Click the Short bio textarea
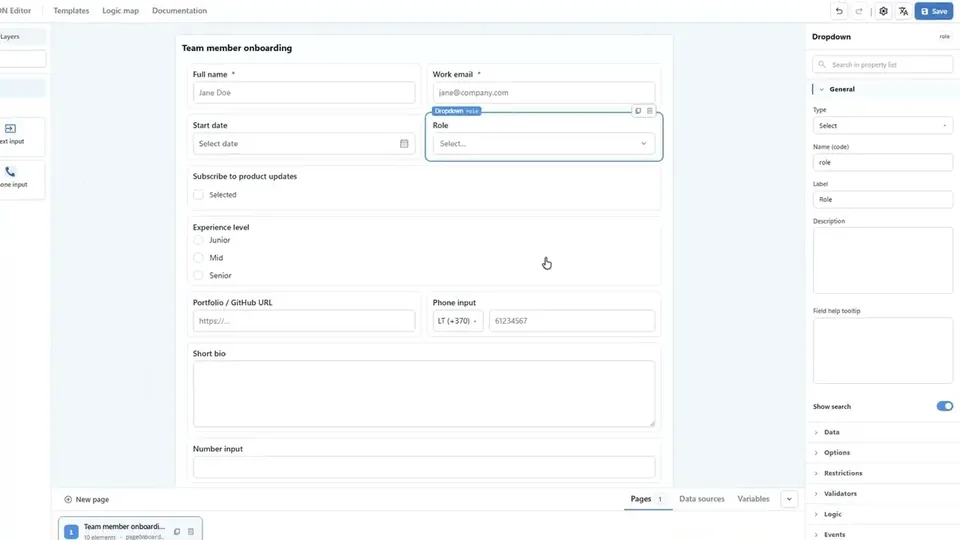The width and height of the screenshot is (960, 540). pyautogui.click(x=424, y=394)
